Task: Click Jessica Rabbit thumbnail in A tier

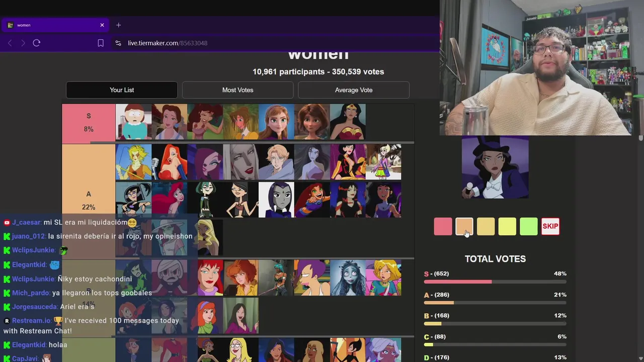Action: pos(169,162)
